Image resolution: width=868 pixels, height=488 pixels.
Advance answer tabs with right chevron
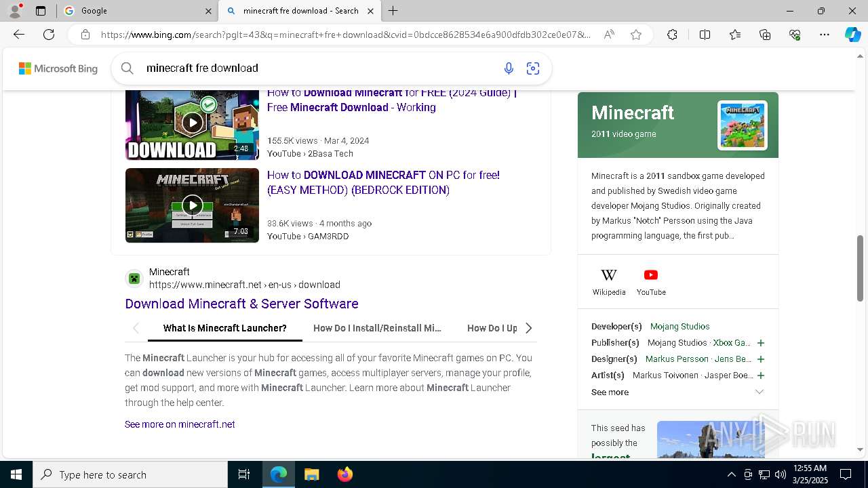pyautogui.click(x=529, y=328)
